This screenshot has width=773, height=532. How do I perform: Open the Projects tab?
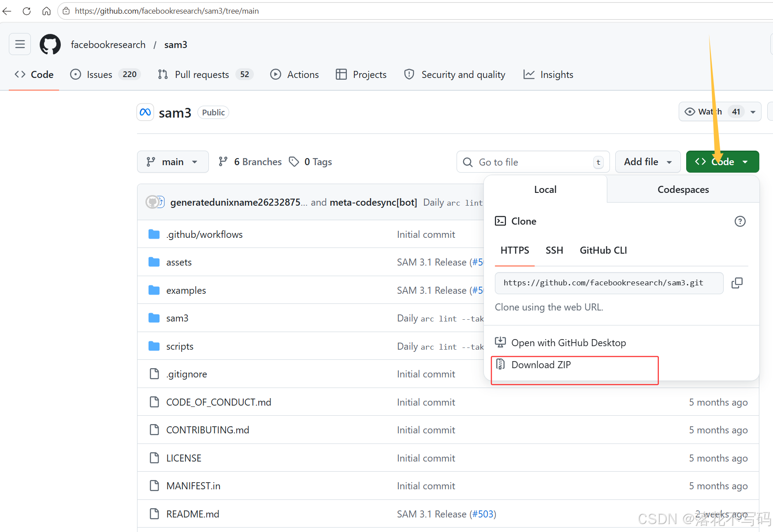point(361,74)
